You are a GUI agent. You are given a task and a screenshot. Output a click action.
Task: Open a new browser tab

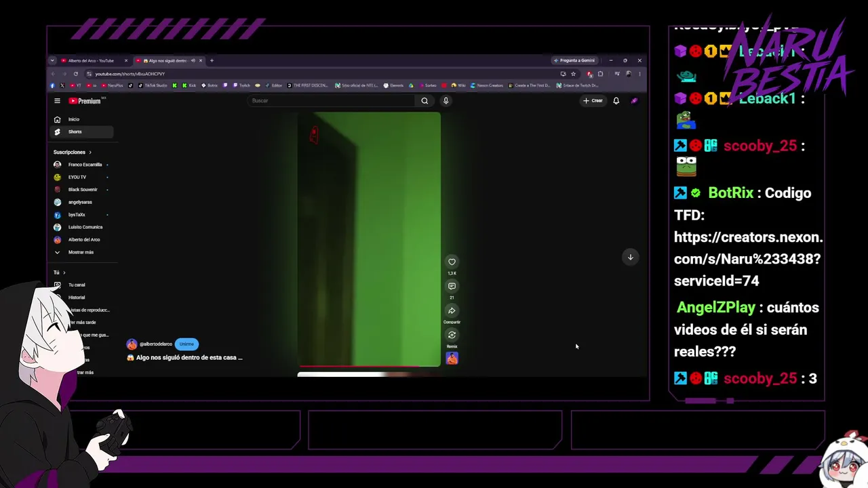(x=212, y=61)
